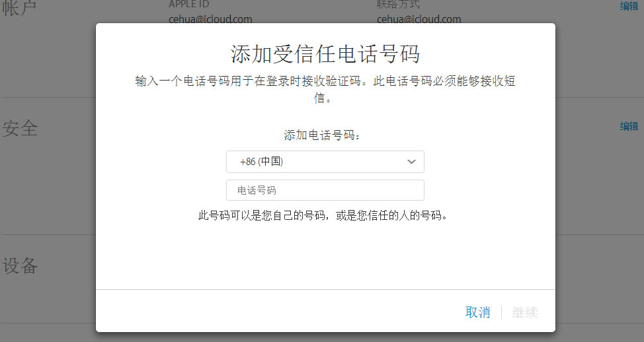The image size is (644, 342).
Task: Click the 设备 section heading in background
Action: click(x=20, y=265)
